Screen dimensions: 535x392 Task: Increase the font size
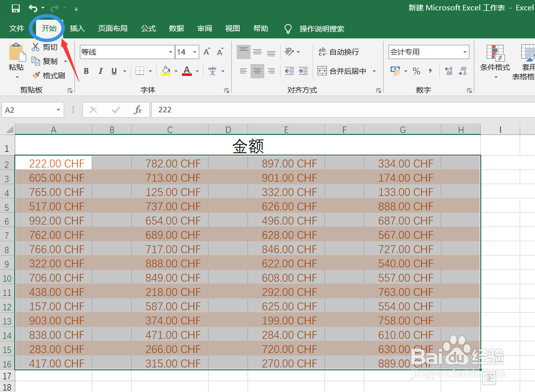(207, 52)
